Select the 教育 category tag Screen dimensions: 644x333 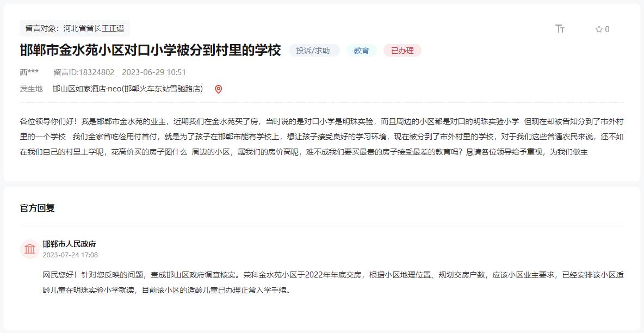[361, 51]
